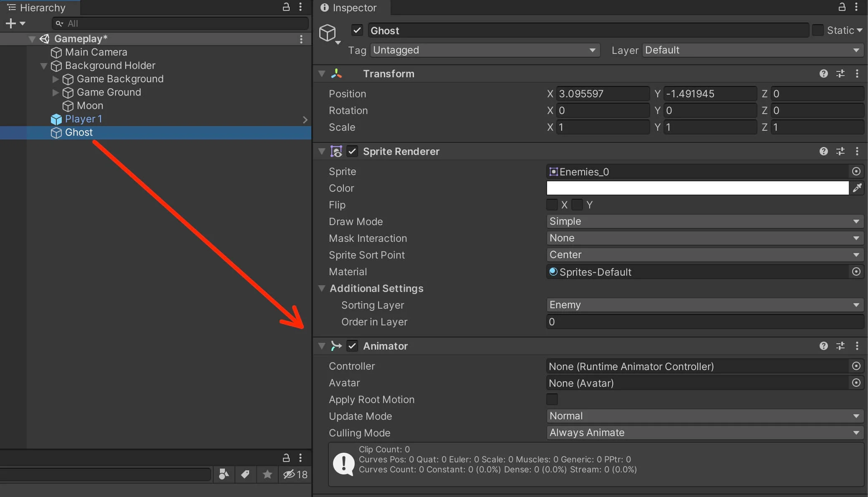Expand the Game Ground tree item

coord(56,92)
